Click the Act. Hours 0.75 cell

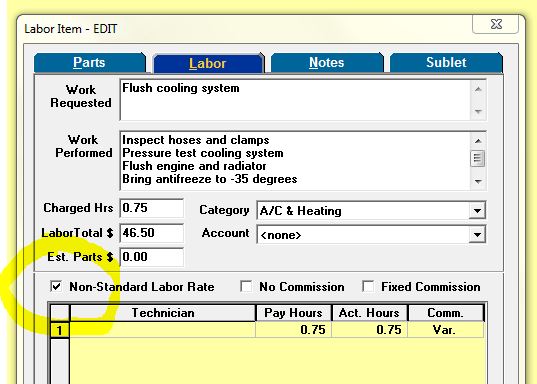point(369,330)
